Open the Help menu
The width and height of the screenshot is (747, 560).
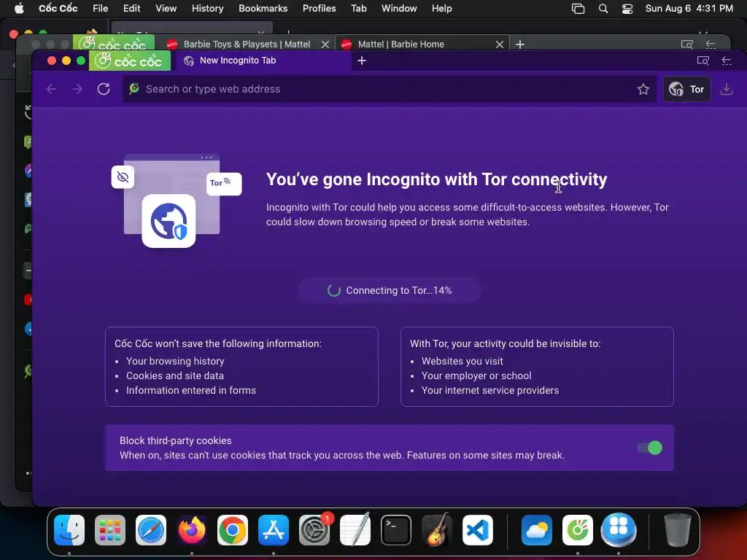pyautogui.click(x=441, y=8)
